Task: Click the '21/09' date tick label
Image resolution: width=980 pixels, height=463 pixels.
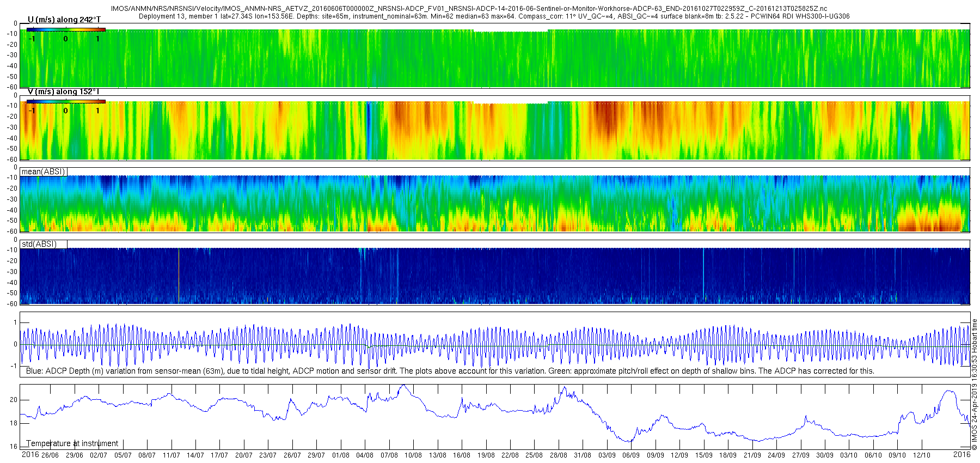Action: tap(752, 455)
